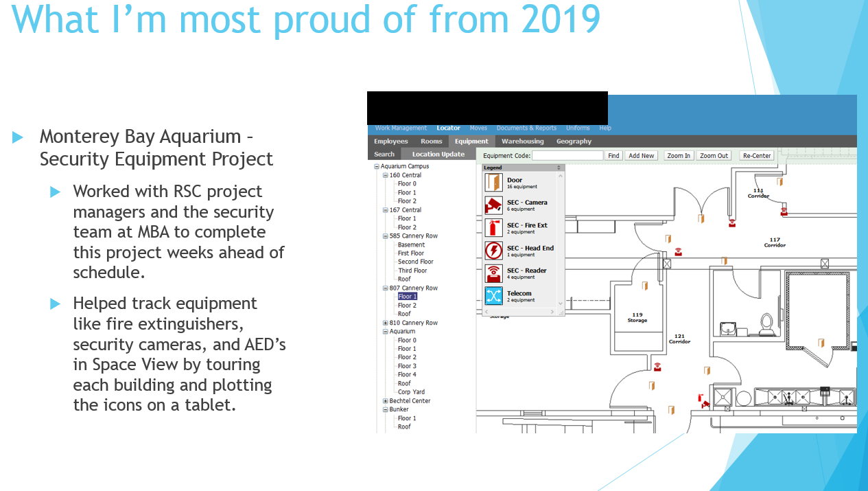
Task: Select Floor 0 under 160 Central
Action: (x=408, y=184)
